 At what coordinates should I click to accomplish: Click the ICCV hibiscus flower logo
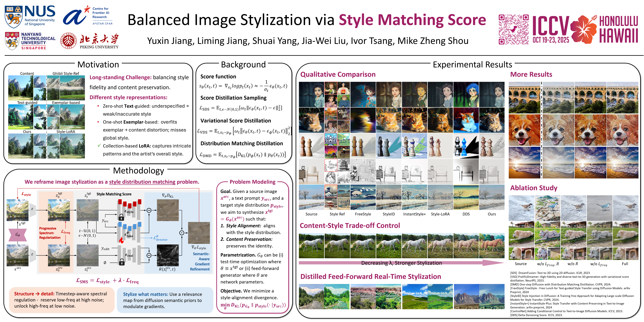click(584, 29)
